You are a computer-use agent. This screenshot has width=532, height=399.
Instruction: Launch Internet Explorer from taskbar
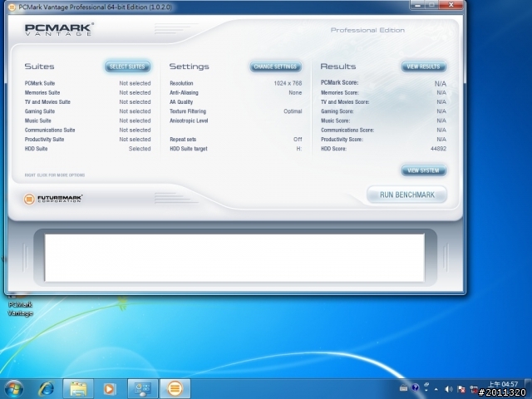coord(47,389)
